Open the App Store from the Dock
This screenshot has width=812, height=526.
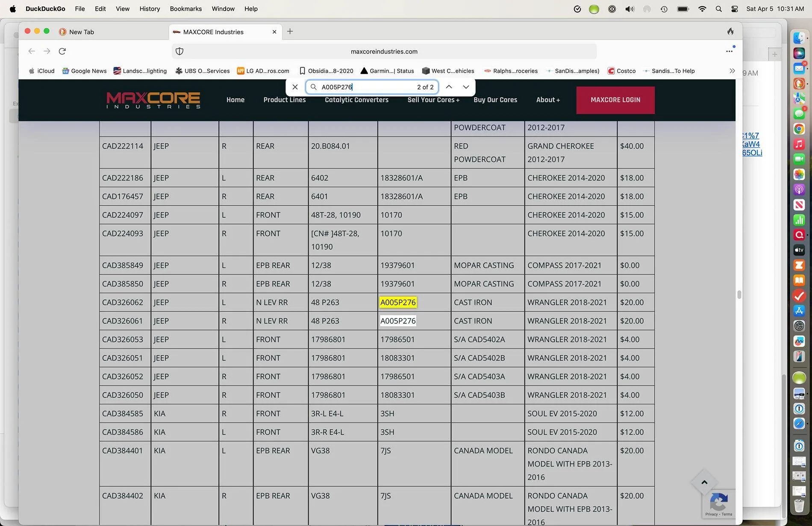799,311
